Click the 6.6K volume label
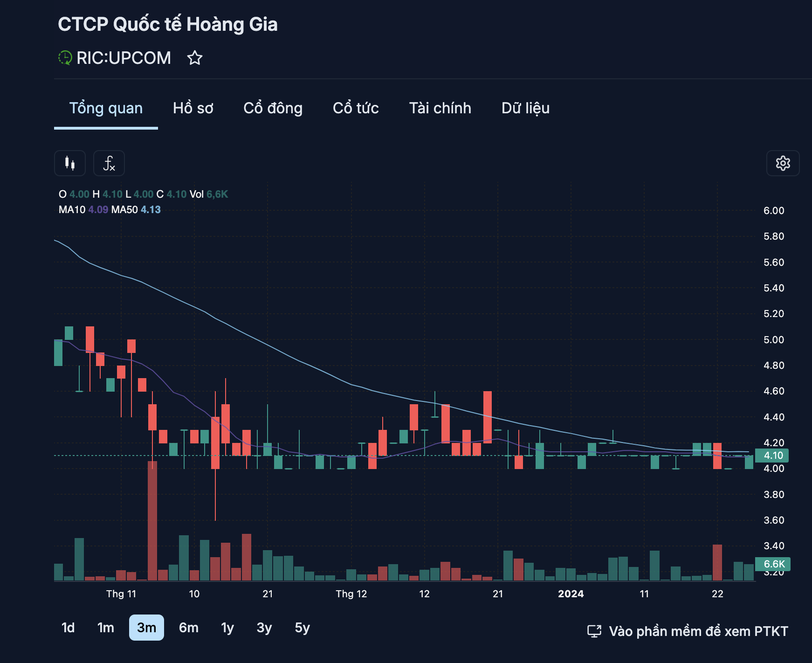The height and width of the screenshot is (663, 812). coord(774,564)
